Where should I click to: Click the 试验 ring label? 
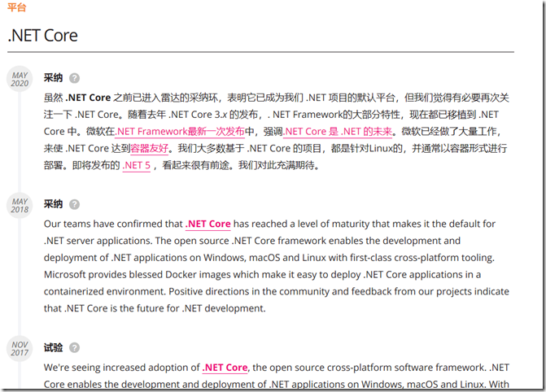pyautogui.click(x=53, y=347)
